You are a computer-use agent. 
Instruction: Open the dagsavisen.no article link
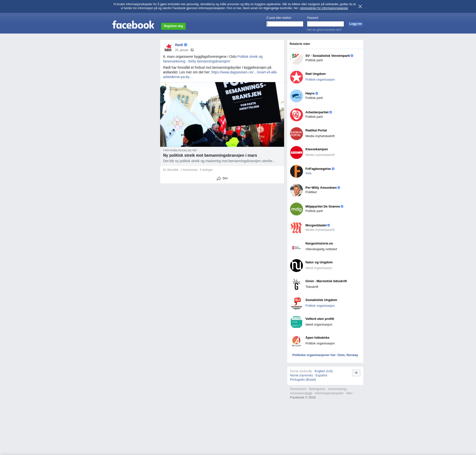[220, 74]
